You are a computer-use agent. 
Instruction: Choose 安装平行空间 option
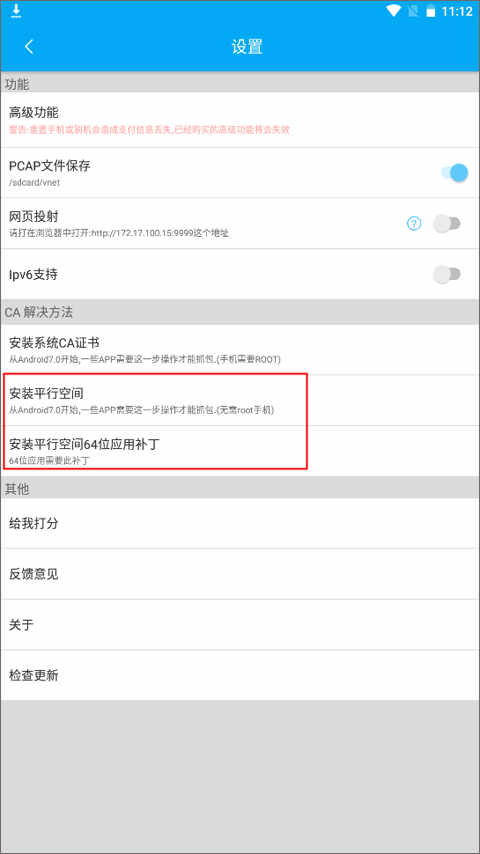240,400
